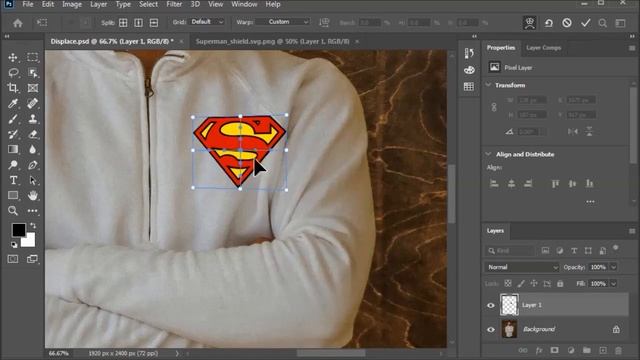Select Layer 1 thumbnail
This screenshot has width=640, height=360.
point(509,305)
